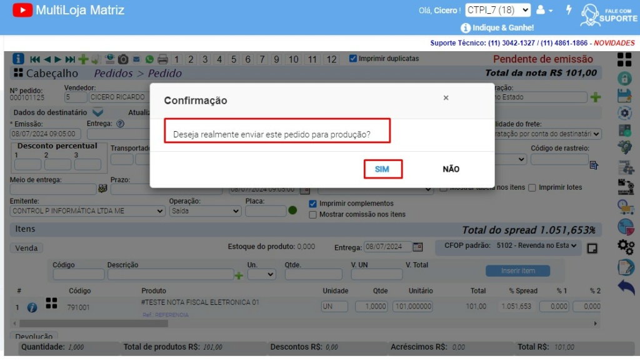Image resolution: width=640 pixels, height=364 pixels.
Task: Click the camera icon in toolbar
Action: pos(123,59)
